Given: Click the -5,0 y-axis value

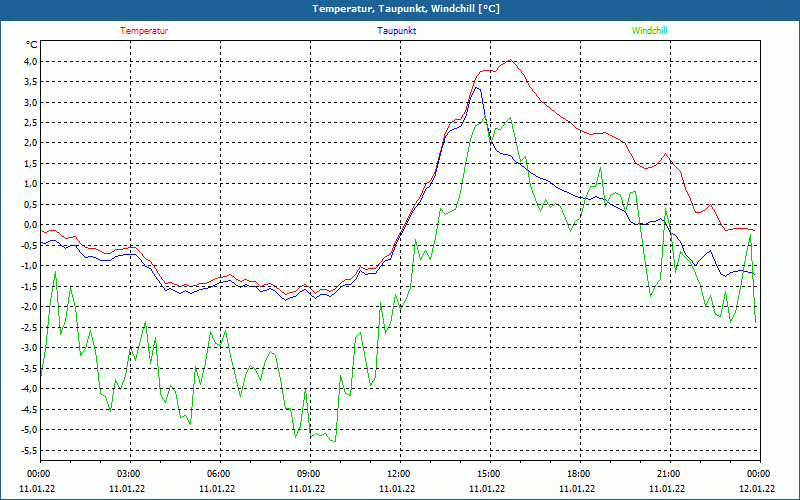Looking at the screenshot, I should coord(29,429).
